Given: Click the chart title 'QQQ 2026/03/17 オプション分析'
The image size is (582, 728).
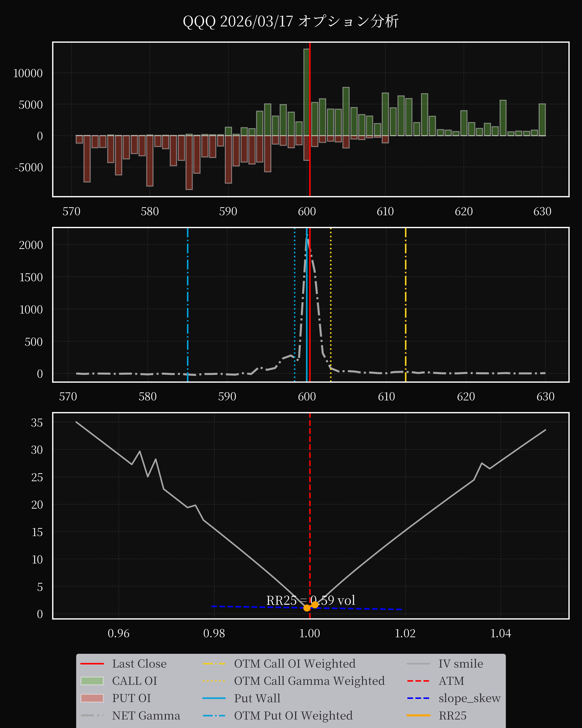Looking at the screenshot, I should pos(291,21).
